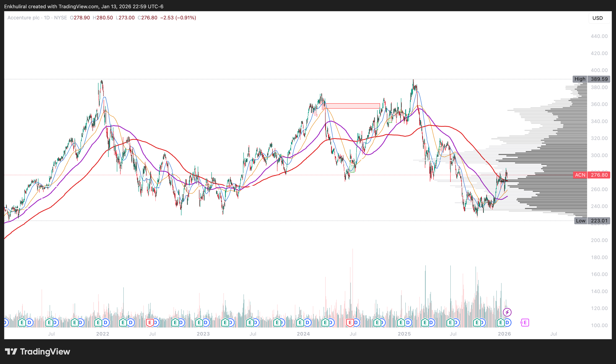Open the red earnings marker near Jul 2022
Viewport: 616px width, 364px height.
(x=150, y=323)
